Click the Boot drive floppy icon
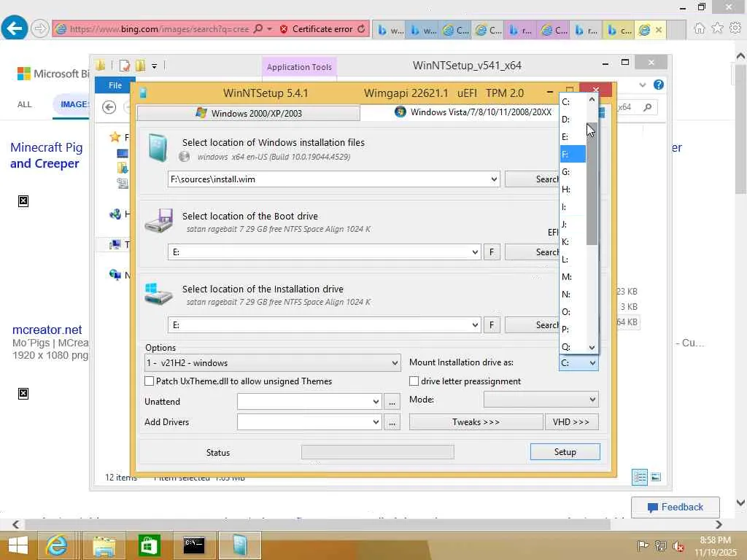 tap(159, 220)
